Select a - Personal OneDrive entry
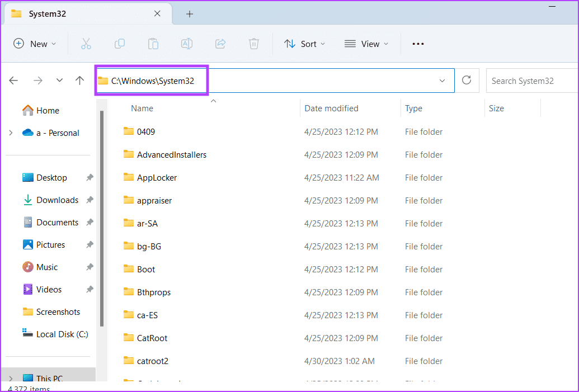The width and height of the screenshot is (579, 392). coord(51,133)
